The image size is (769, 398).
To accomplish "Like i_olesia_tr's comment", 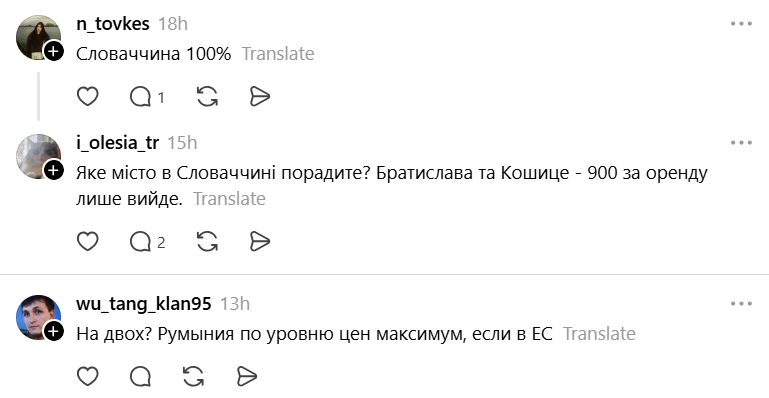I will point(88,241).
